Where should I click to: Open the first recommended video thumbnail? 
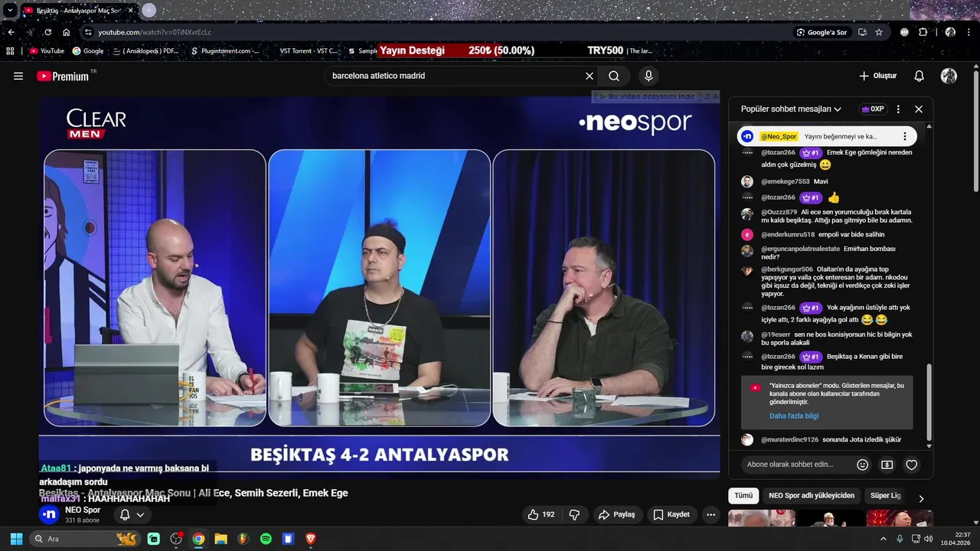click(x=761, y=518)
